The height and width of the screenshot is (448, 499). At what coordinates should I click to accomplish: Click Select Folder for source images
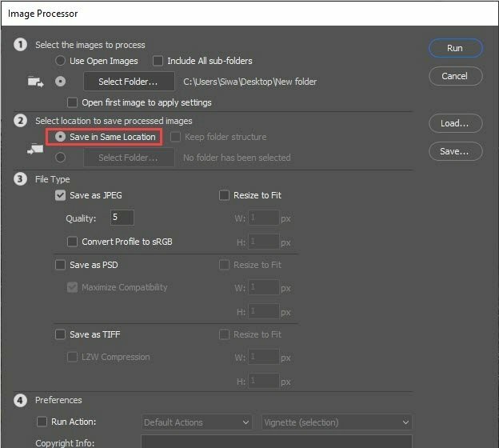point(129,82)
